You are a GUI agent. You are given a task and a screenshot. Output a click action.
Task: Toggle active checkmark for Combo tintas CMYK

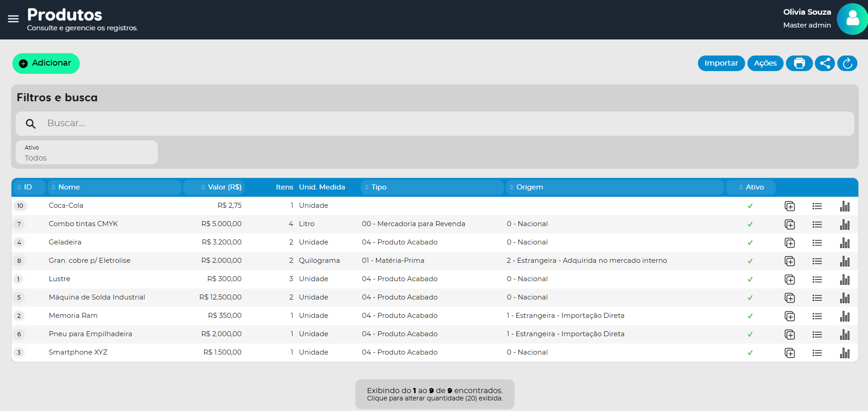750,224
